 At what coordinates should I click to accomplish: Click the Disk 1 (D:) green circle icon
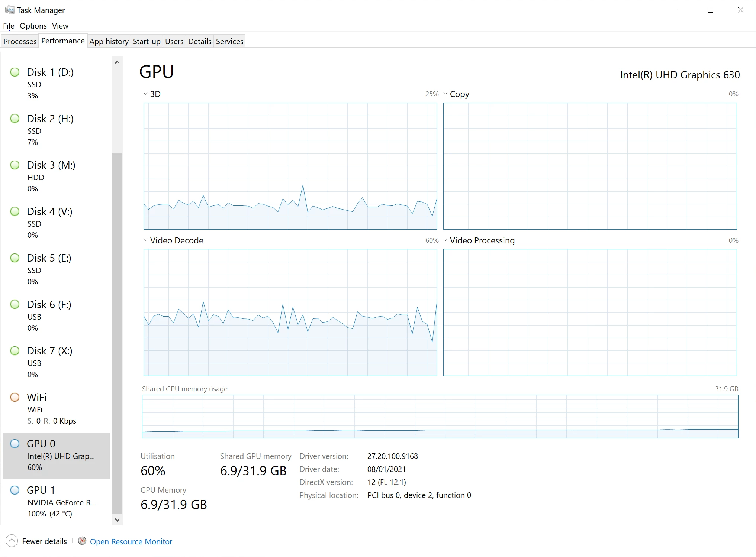click(15, 72)
